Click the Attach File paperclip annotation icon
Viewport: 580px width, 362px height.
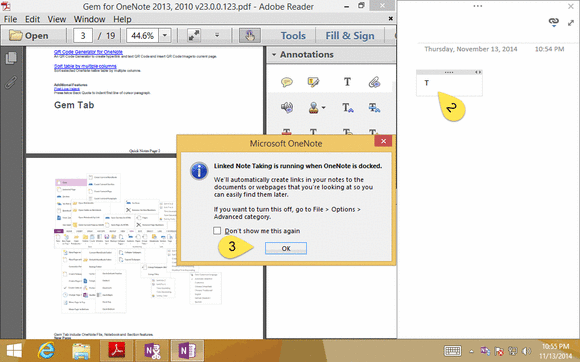click(x=374, y=82)
